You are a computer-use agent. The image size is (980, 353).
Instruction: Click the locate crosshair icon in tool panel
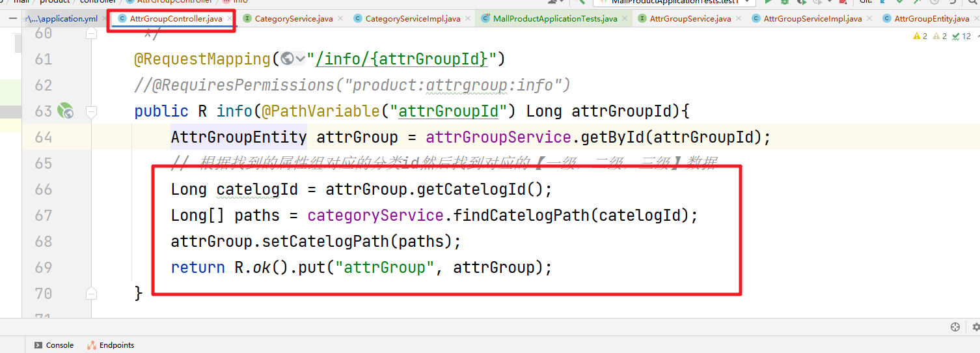[x=955, y=328]
